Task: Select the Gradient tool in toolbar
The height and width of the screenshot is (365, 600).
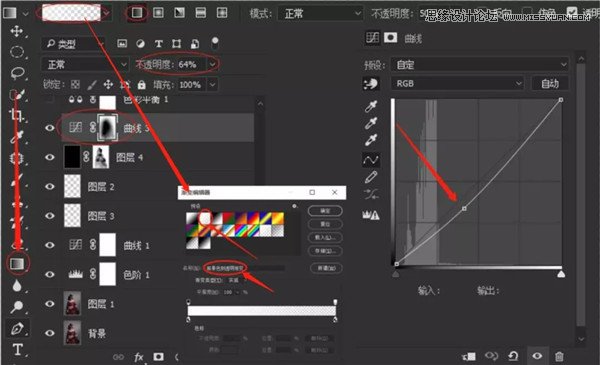Action: (x=16, y=263)
